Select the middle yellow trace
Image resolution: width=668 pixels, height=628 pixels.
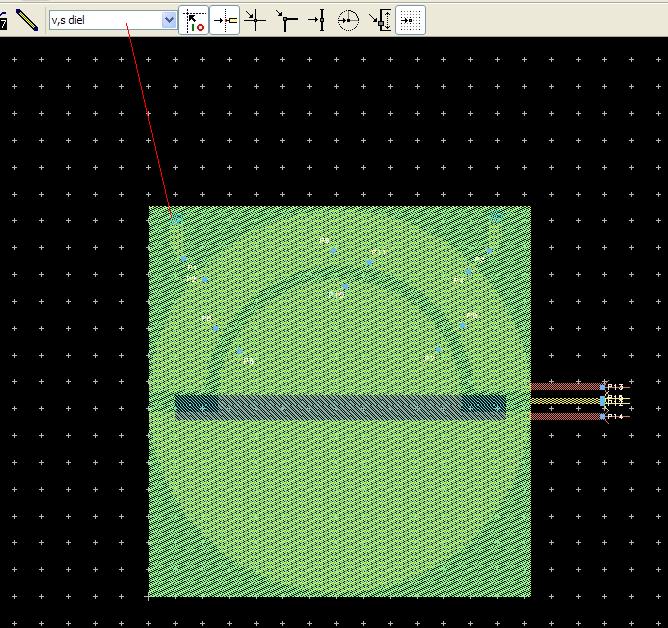point(566,401)
